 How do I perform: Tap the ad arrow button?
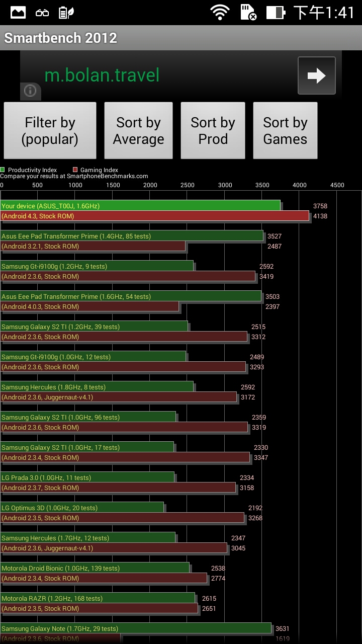pyautogui.click(x=316, y=75)
